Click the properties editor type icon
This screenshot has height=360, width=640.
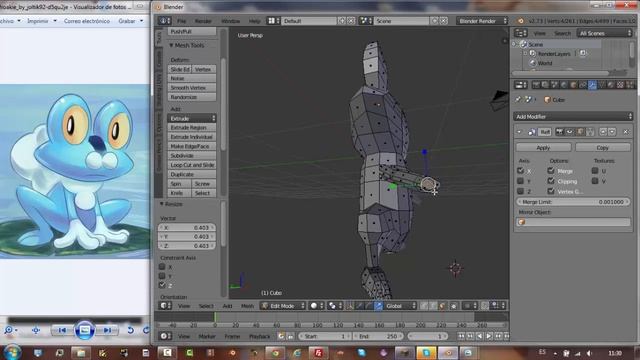pos(520,85)
